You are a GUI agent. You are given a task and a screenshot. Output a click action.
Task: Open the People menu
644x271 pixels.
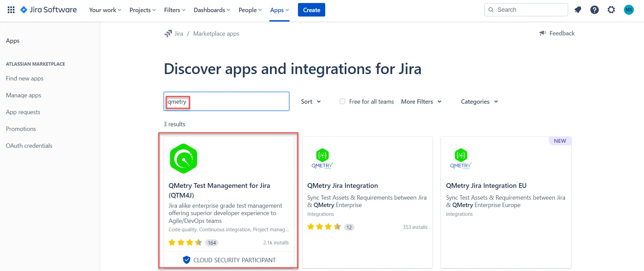(x=250, y=10)
